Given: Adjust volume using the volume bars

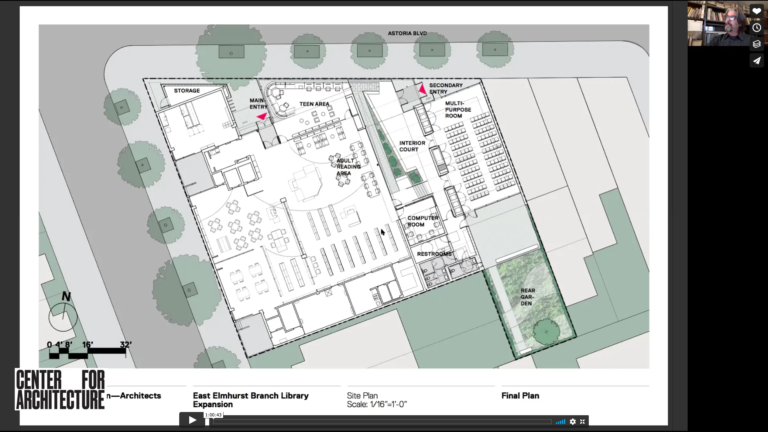Looking at the screenshot, I should click(x=560, y=421).
